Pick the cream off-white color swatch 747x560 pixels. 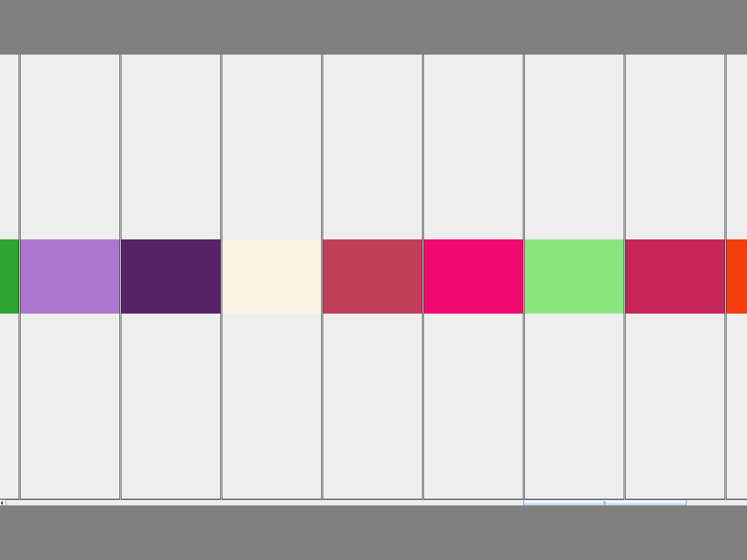[272, 276]
